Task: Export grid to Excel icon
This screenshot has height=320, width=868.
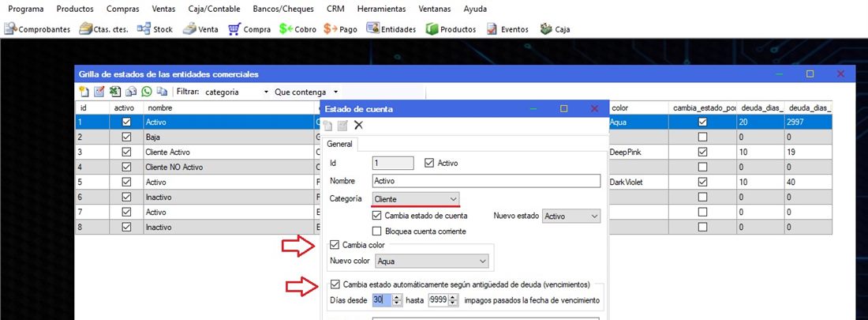Action: tap(114, 92)
